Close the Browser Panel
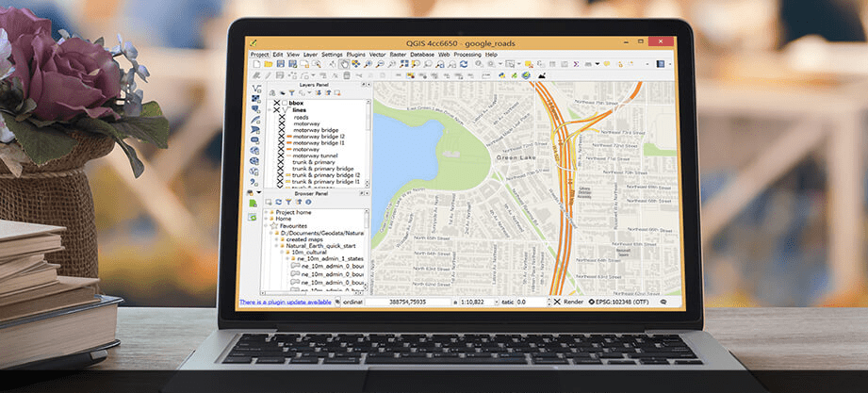868x393 pixels. 367,193
